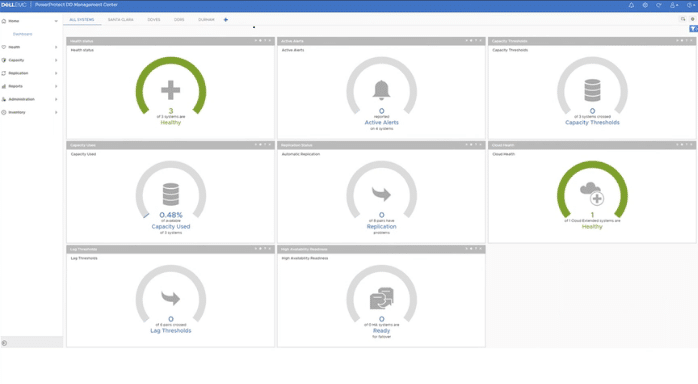Screen dimensions: 698x384
Task: Click the arrow icon in Replication Status gauge
Action: tap(381, 194)
